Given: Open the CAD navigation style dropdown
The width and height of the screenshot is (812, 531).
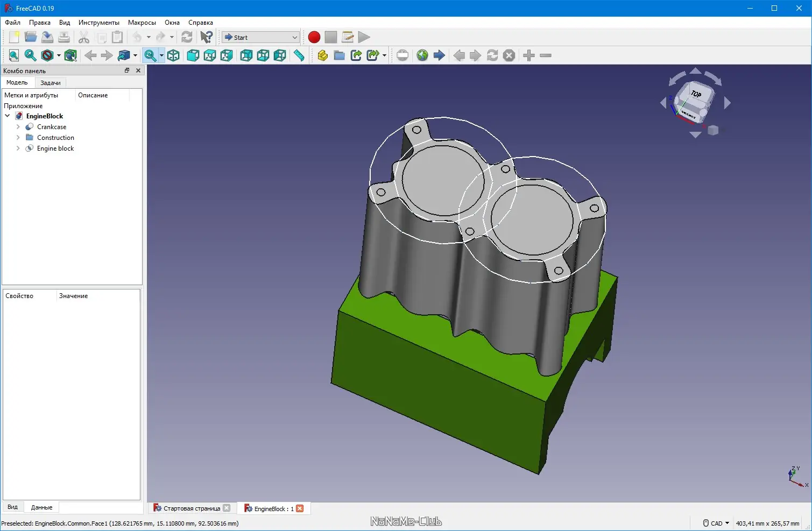Looking at the screenshot, I should (716, 523).
